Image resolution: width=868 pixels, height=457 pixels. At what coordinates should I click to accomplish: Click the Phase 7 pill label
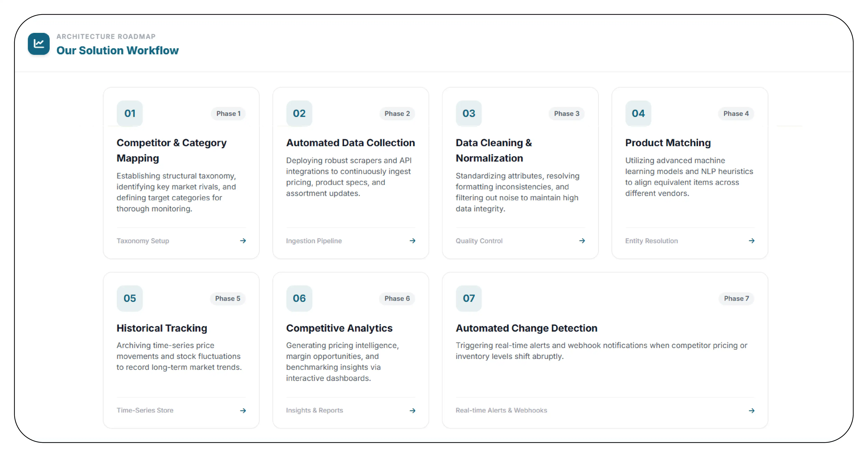737,298
